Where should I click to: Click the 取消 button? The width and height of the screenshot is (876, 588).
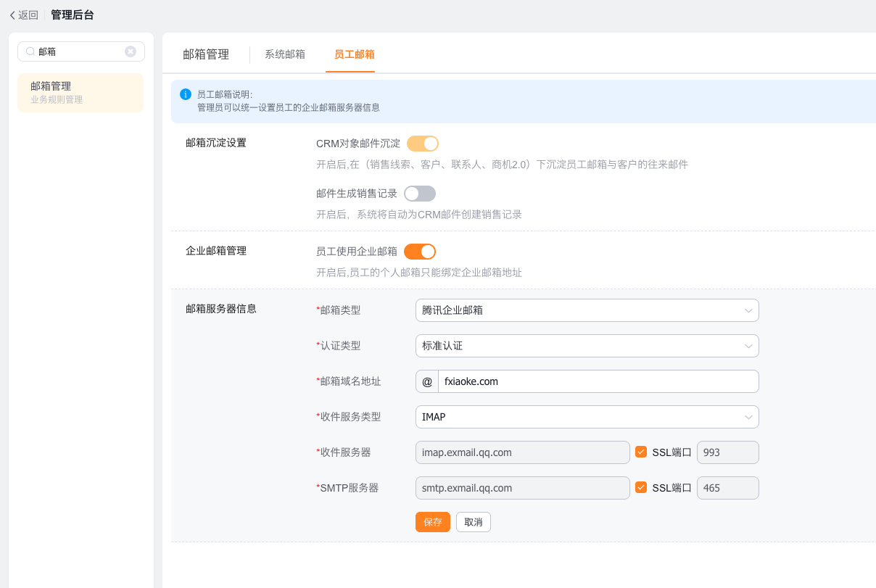pyautogui.click(x=474, y=522)
